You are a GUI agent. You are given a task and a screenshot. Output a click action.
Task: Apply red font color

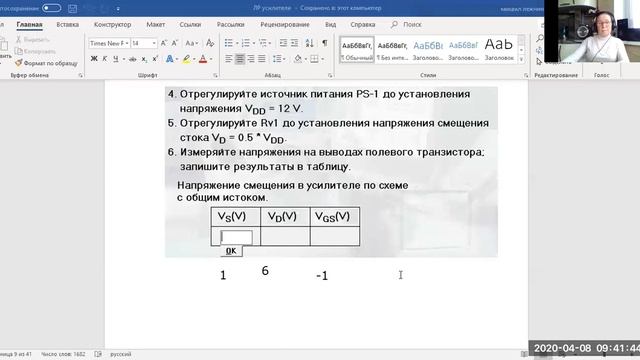203,59
